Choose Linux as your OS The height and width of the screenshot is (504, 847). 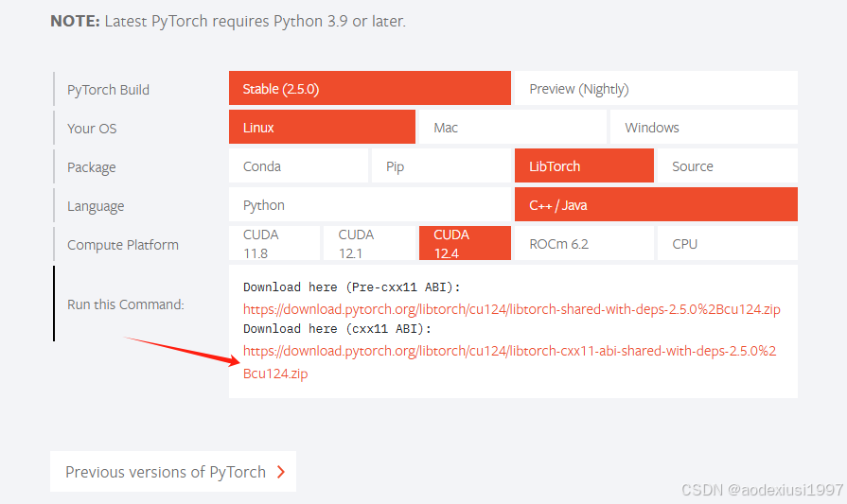322,127
